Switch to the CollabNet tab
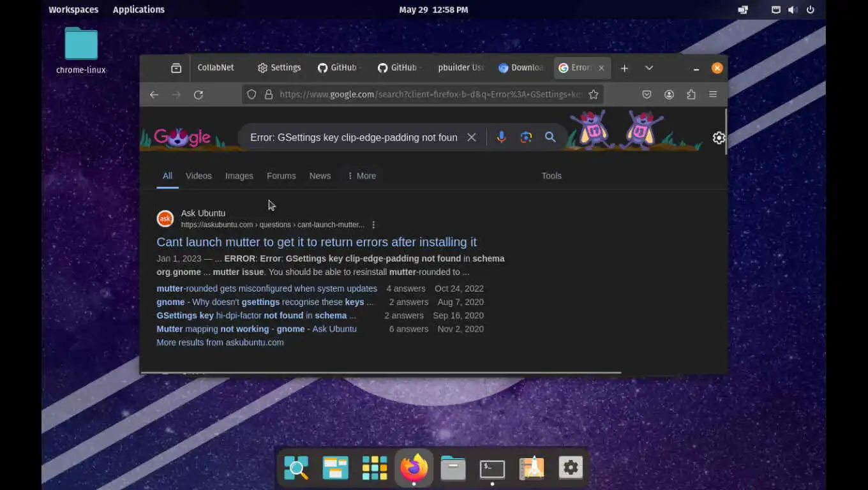Viewport: 868px width, 490px height. pos(216,68)
